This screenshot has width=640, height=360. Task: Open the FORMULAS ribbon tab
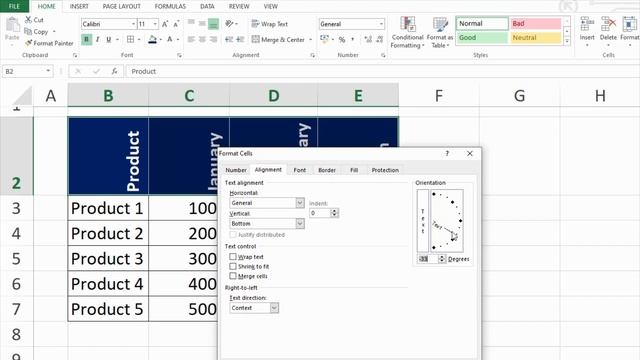click(x=170, y=6)
